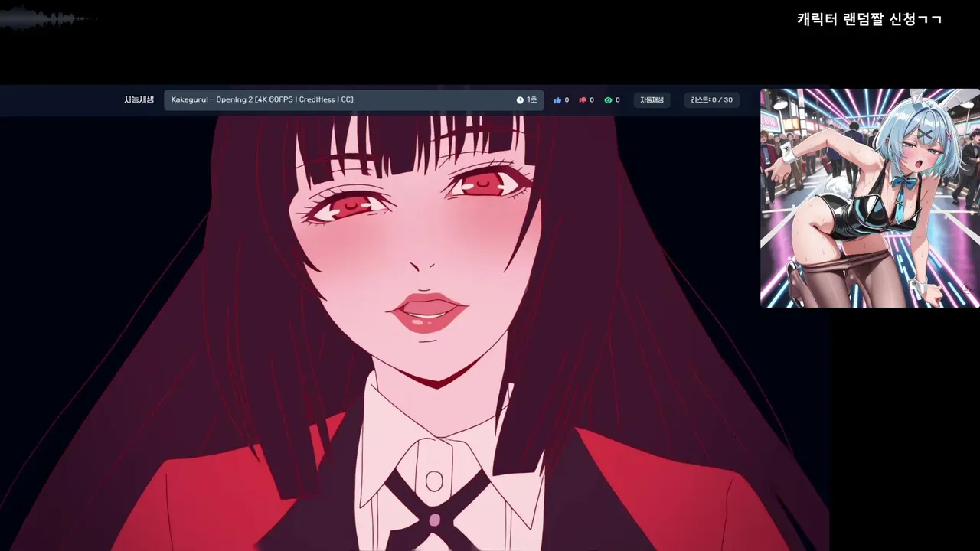
Task: Click the clock icon beside 1초
Action: [x=520, y=100]
